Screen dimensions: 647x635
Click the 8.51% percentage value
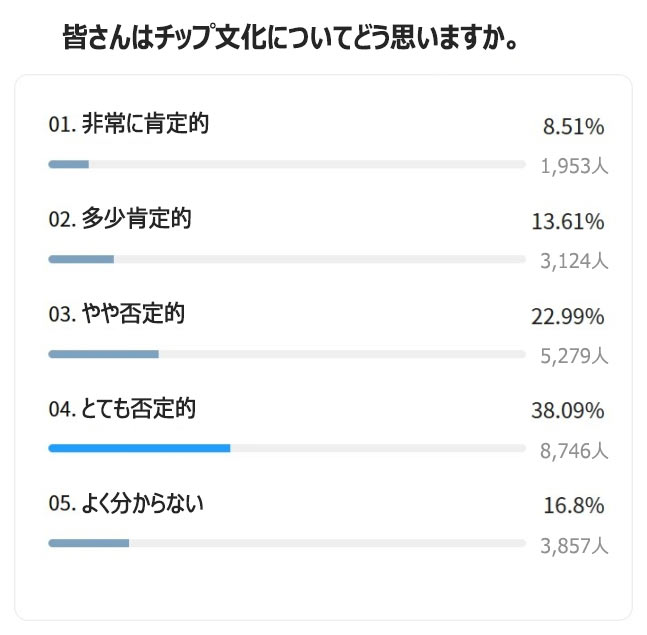[x=573, y=127]
